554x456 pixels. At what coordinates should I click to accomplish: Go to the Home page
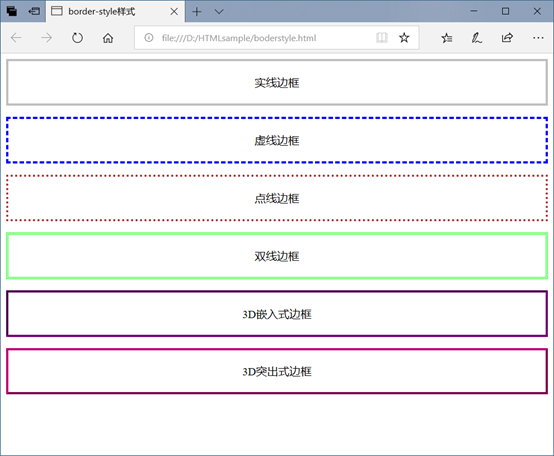coord(108,38)
